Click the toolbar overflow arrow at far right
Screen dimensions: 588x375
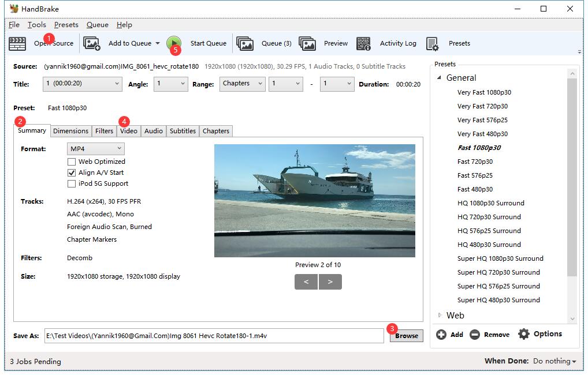580,52
